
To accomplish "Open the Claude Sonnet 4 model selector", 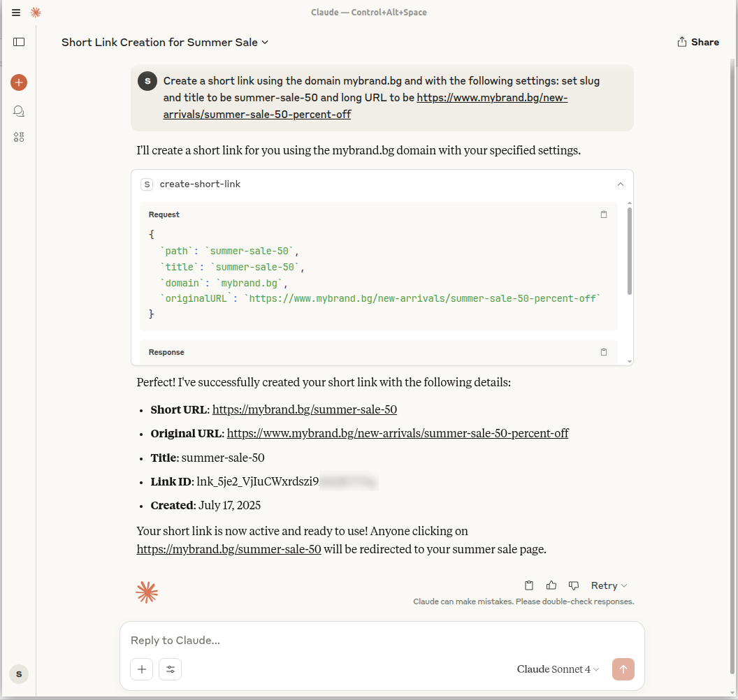I will click(558, 669).
